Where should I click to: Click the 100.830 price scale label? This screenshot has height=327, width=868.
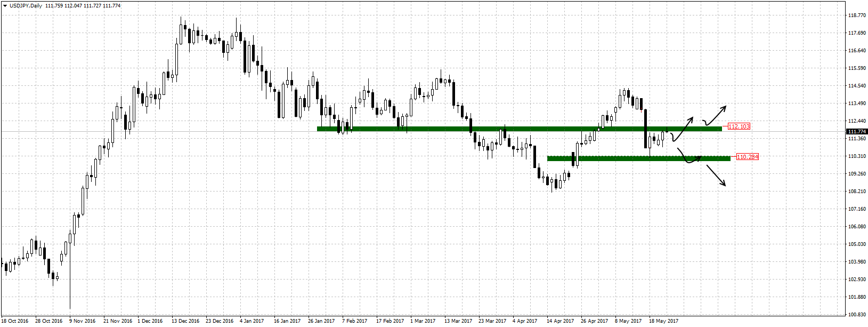click(856, 315)
